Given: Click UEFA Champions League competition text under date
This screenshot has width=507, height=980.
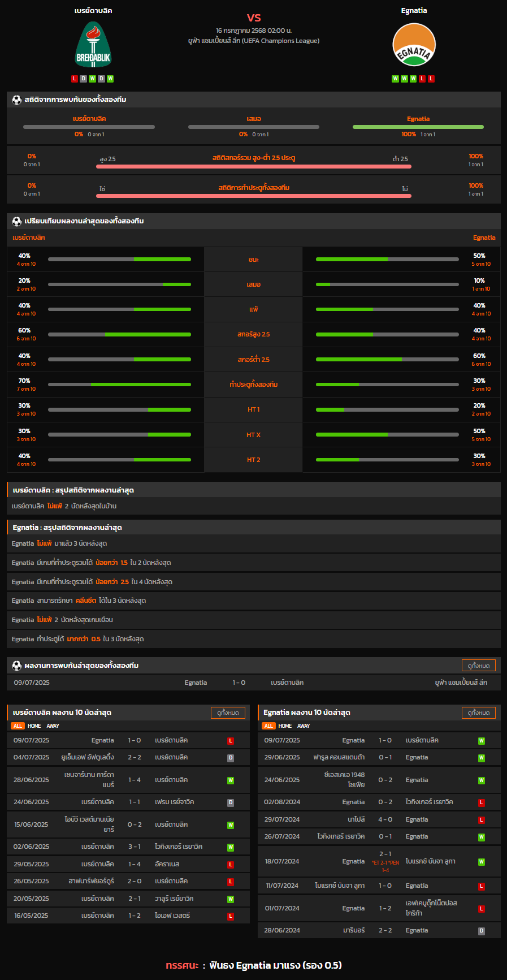Looking at the screenshot, I should tap(254, 41).
